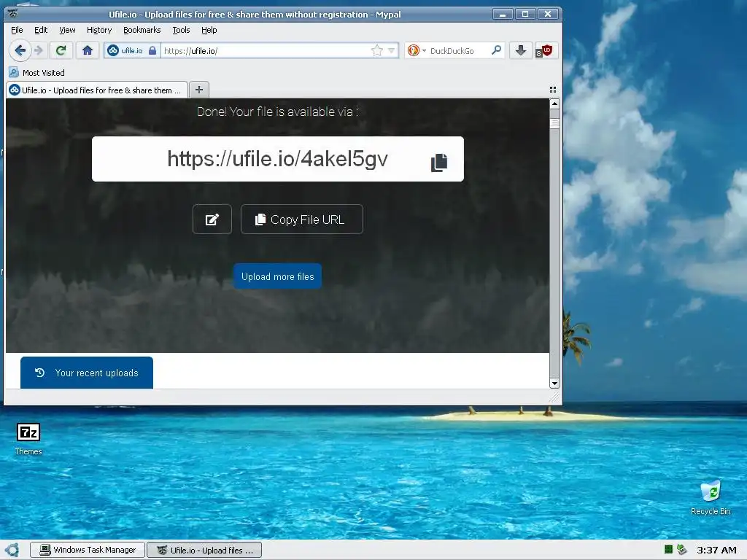Viewport: 747px width, 560px height.
Task: Switch to Windows Task Manager taskbar button
Action: click(x=88, y=550)
